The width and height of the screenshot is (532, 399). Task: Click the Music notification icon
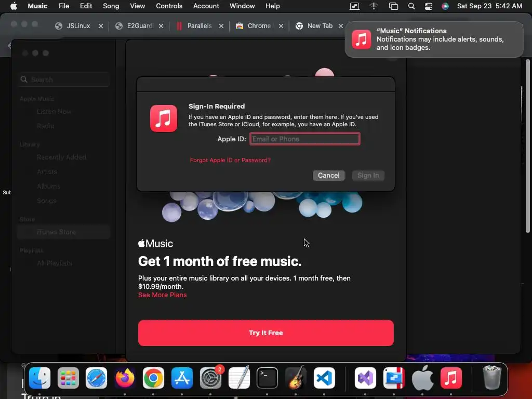click(362, 39)
